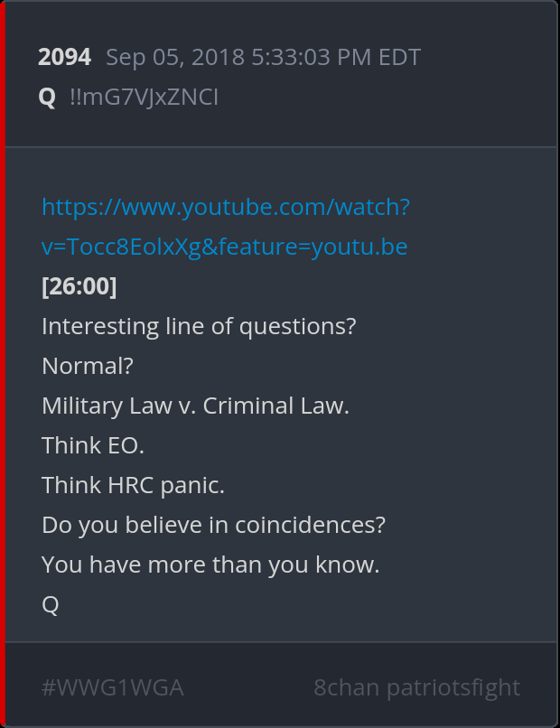Screen dimensions: 560x728
Task: Click the tripcode !!mG7VJxZNCI
Action: pyautogui.click(x=144, y=97)
